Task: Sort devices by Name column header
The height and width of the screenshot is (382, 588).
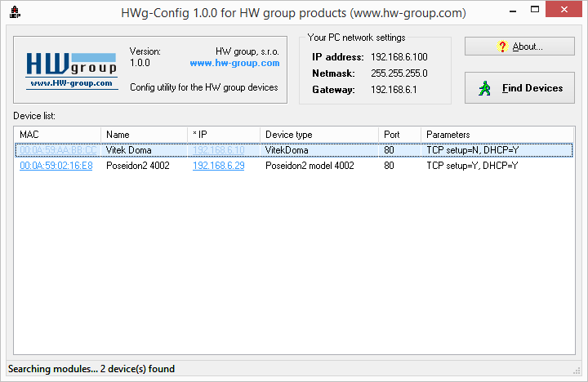Action: (144, 135)
